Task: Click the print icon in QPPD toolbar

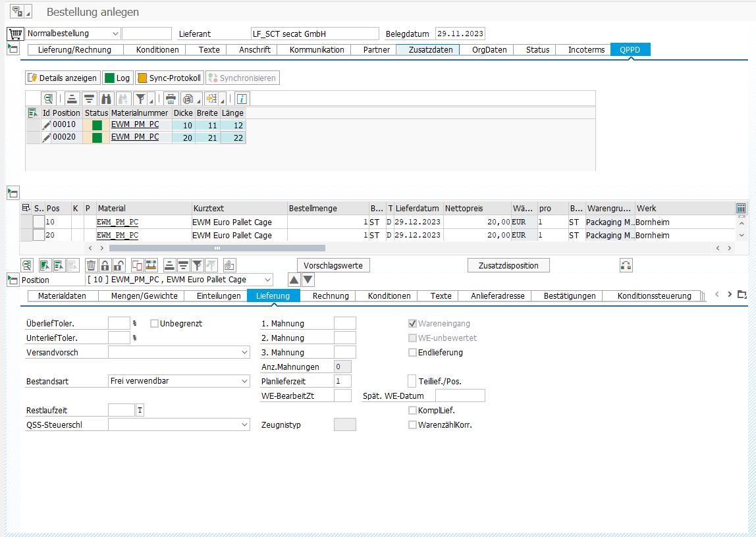Action: click(171, 99)
